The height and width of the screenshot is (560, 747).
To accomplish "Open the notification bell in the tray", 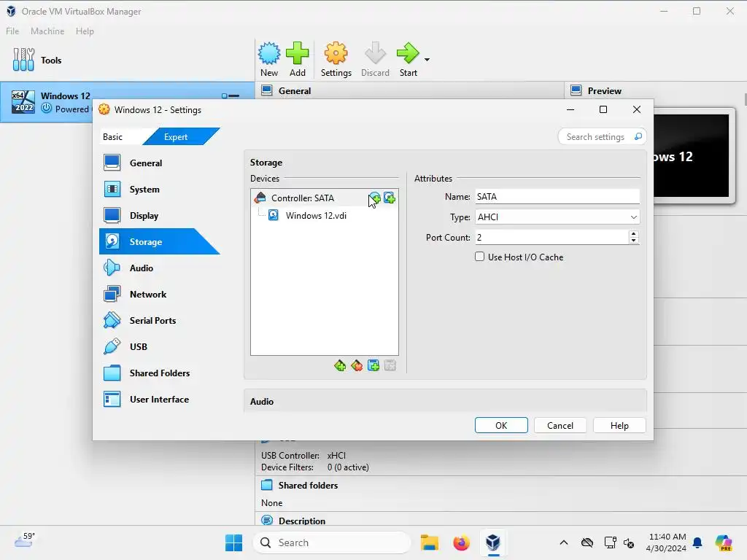I will (x=697, y=542).
